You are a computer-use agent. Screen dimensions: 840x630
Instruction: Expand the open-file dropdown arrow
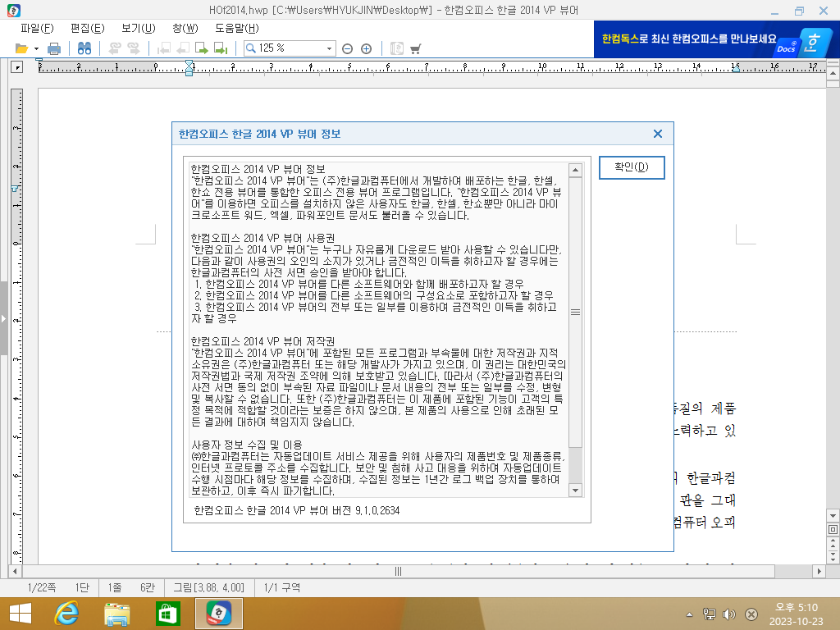36,48
